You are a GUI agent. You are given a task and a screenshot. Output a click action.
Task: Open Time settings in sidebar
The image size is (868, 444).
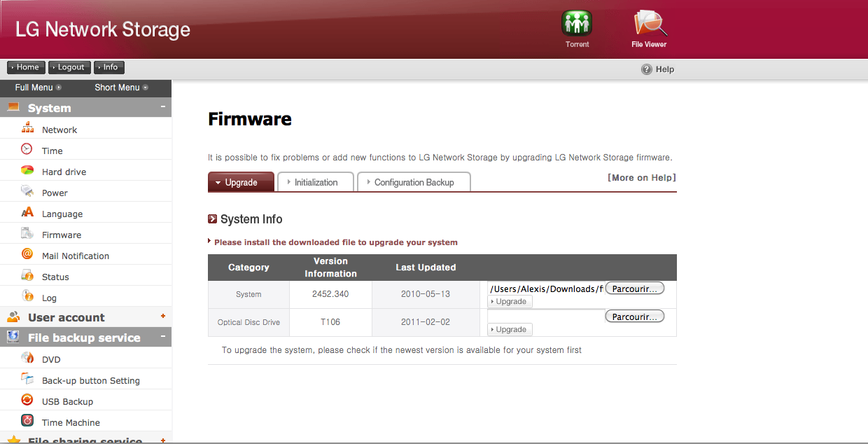[x=52, y=151]
